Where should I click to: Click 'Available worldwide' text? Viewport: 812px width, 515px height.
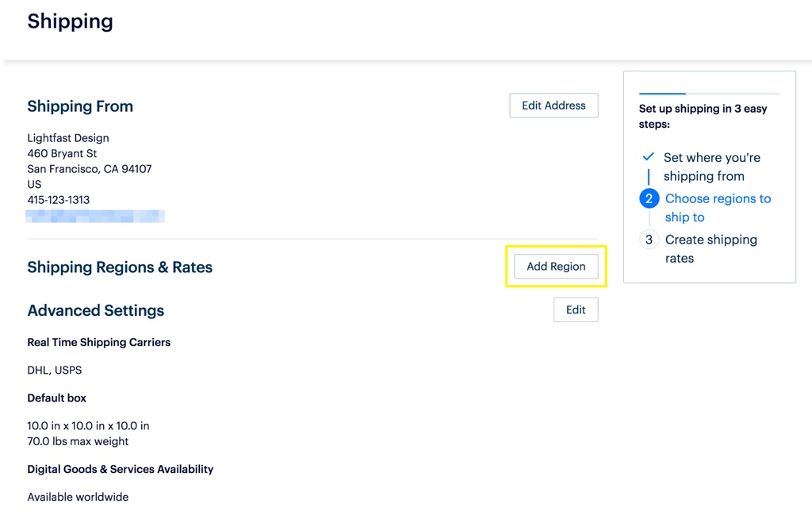pyautogui.click(x=78, y=497)
